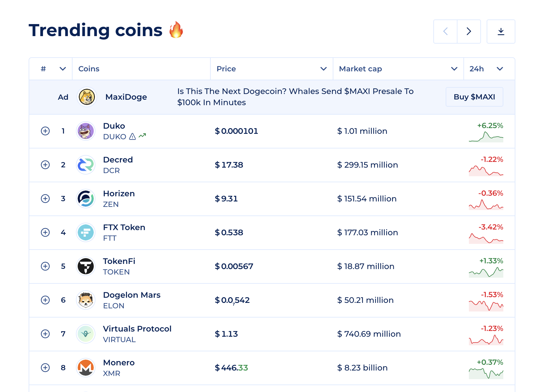
Task: Click TokenFi price $0.00567
Action: click(234, 266)
